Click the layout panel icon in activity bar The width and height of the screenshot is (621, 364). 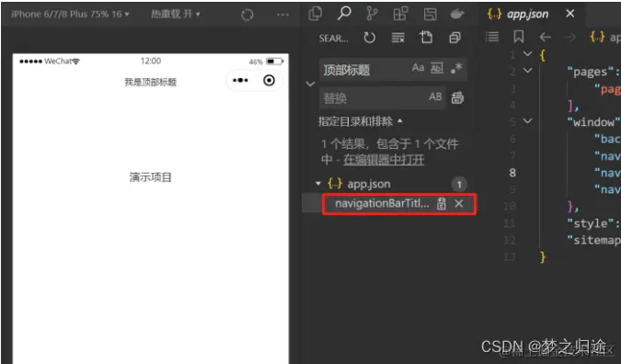(431, 14)
